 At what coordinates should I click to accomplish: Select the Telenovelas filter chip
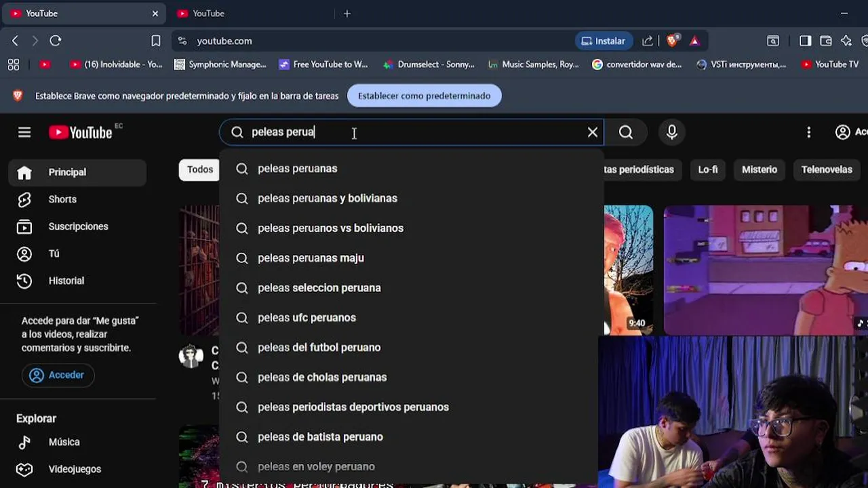pos(827,169)
